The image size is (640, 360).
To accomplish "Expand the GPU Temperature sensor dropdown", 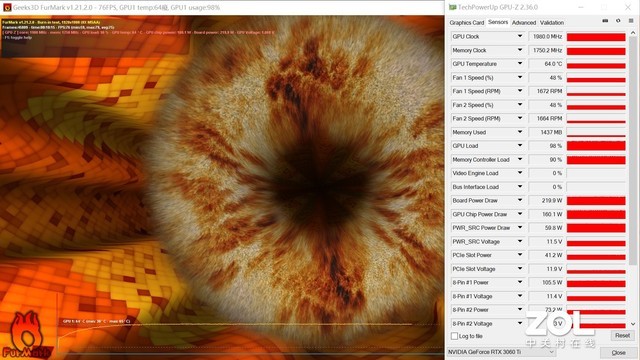I will tap(520, 64).
